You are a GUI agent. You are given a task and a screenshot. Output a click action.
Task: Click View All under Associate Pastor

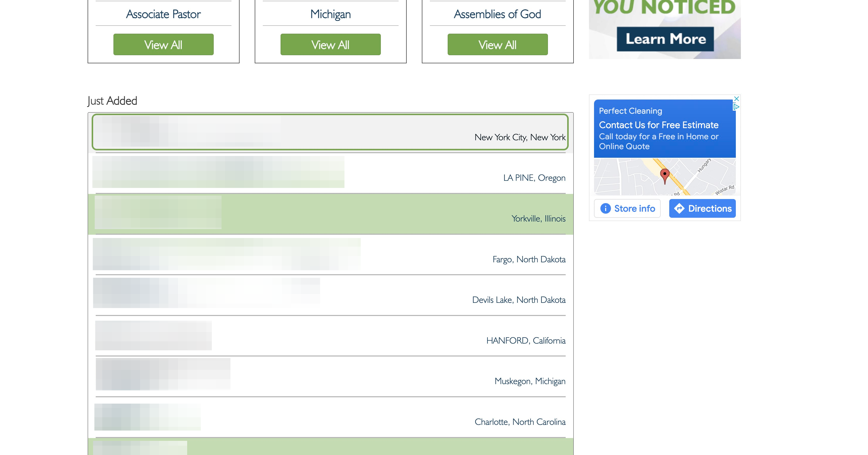point(163,45)
